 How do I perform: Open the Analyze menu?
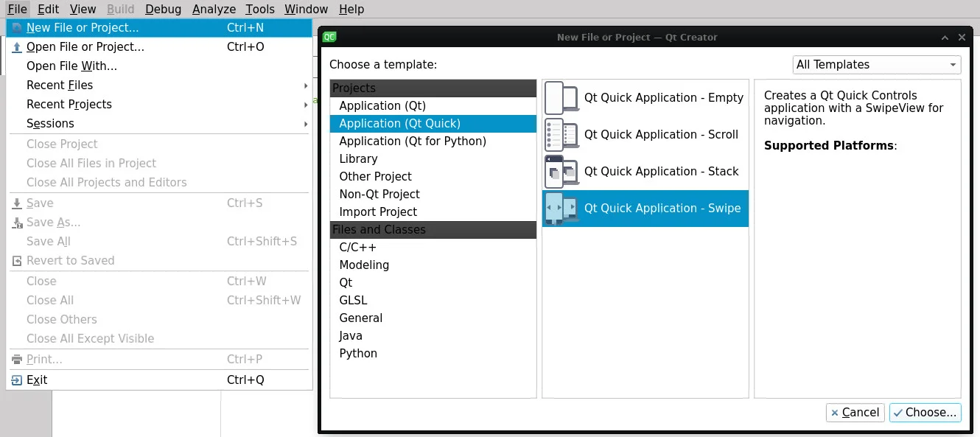click(214, 9)
